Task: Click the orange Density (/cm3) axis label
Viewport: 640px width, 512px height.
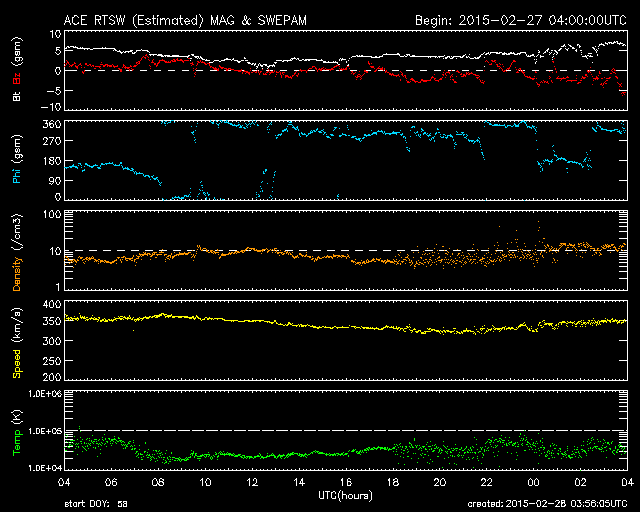Action: [17, 252]
